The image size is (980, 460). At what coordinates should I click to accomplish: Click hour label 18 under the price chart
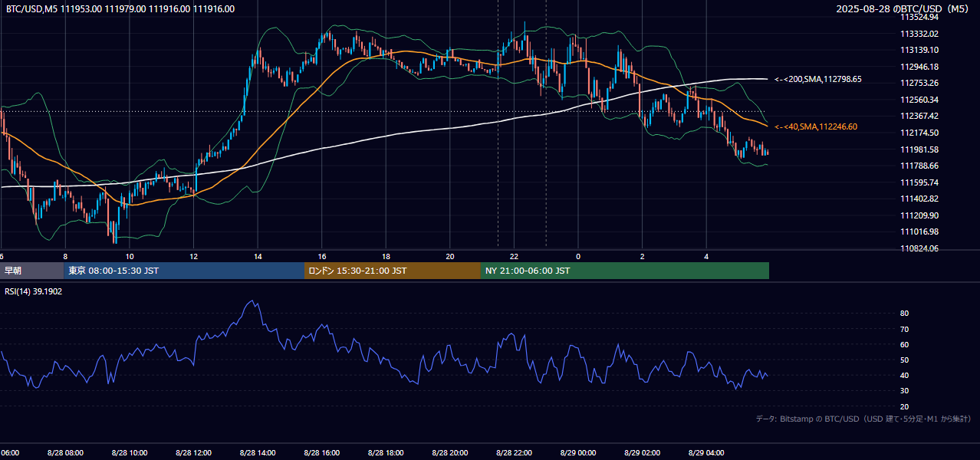[386, 256]
